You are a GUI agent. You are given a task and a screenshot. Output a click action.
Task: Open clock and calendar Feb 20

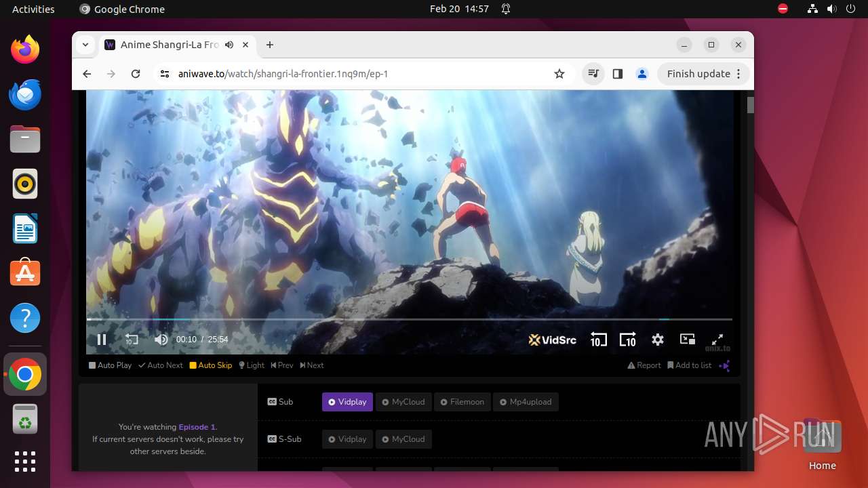click(459, 9)
